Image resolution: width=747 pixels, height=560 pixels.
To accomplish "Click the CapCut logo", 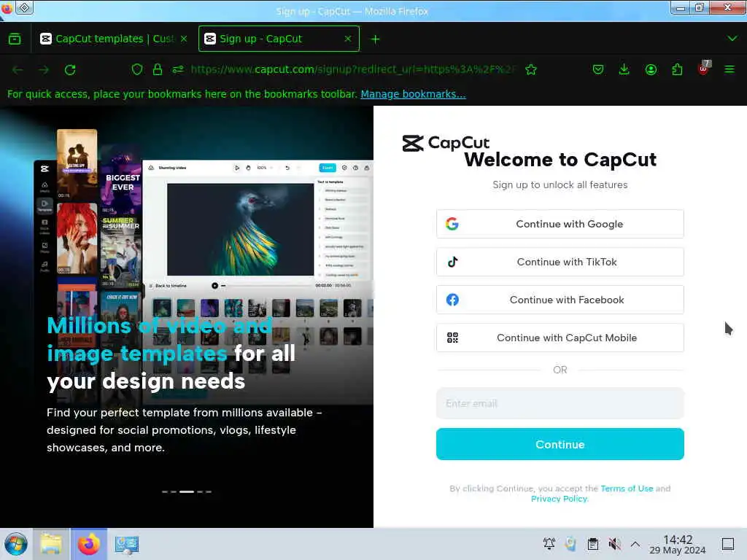I will [446, 143].
